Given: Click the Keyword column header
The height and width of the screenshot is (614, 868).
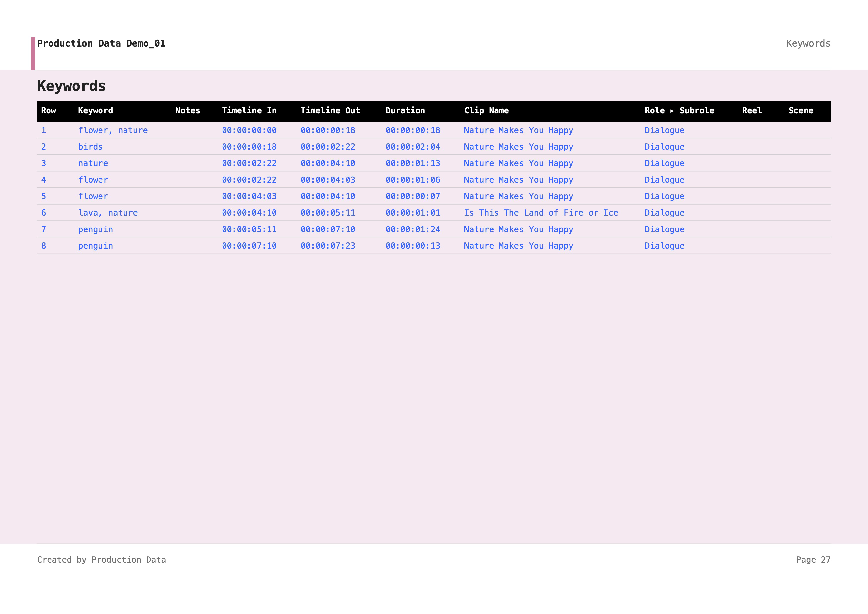Looking at the screenshot, I should (x=96, y=111).
